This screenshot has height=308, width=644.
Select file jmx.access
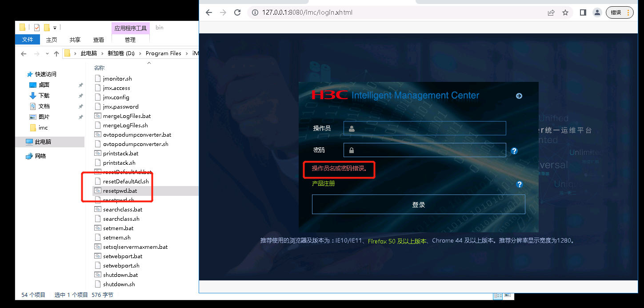tap(116, 88)
